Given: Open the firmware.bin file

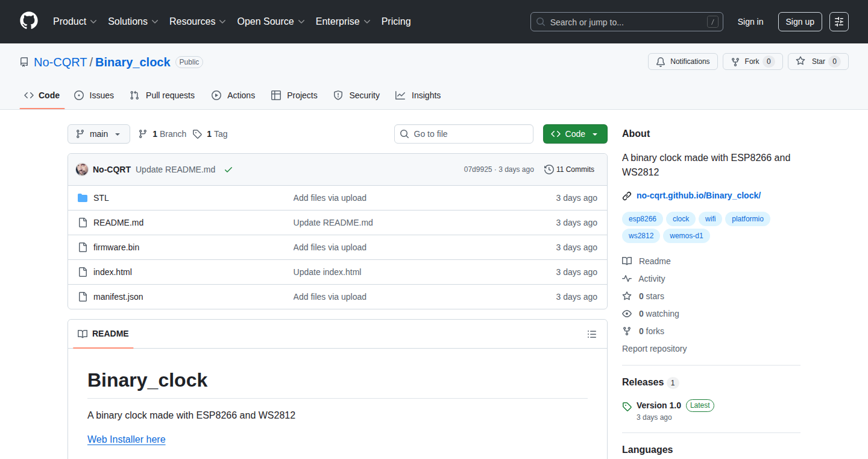Looking at the screenshot, I should pyautogui.click(x=116, y=247).
